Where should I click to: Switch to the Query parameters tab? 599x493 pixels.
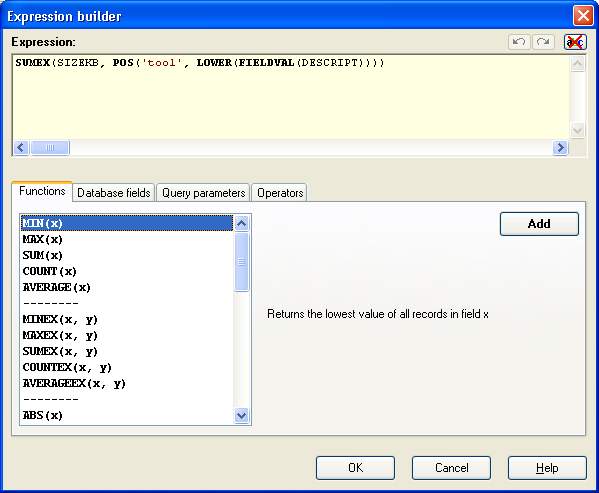tap(203, 193)
